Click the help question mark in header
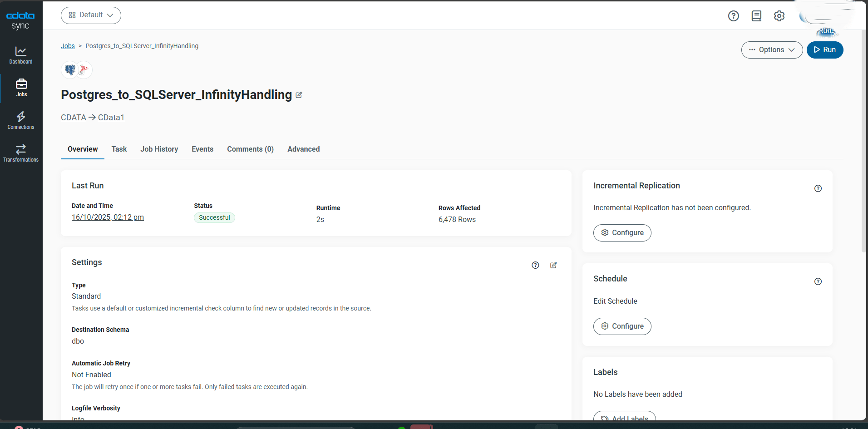868x429 pixels. point(733,16)
